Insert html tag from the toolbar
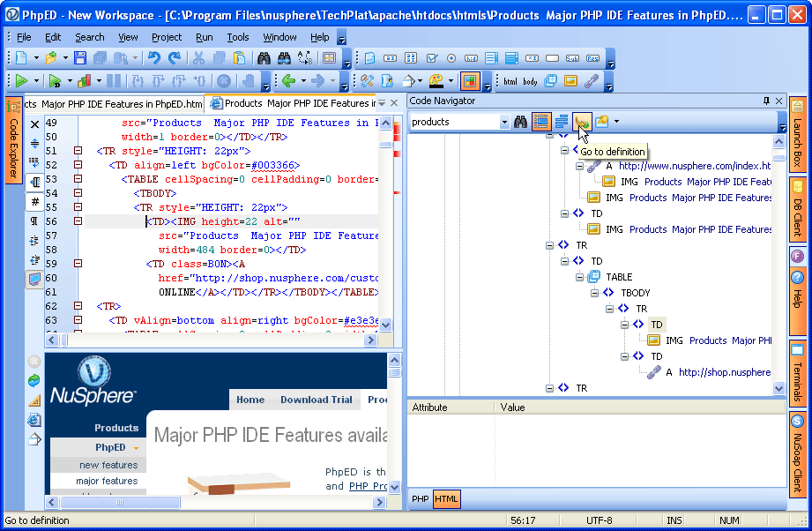The height and width of the screenshot is (531, 812). tap(510, 81)
